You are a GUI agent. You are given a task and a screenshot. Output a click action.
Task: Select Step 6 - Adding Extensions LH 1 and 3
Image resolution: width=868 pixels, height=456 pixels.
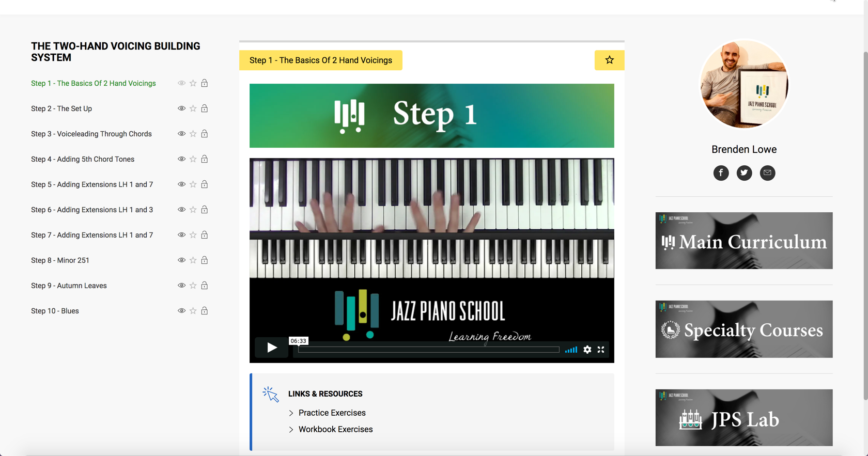click(x=92, y=210)
